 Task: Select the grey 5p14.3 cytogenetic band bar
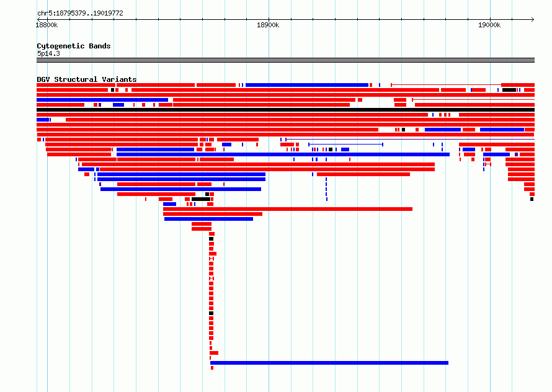[285, 60]
